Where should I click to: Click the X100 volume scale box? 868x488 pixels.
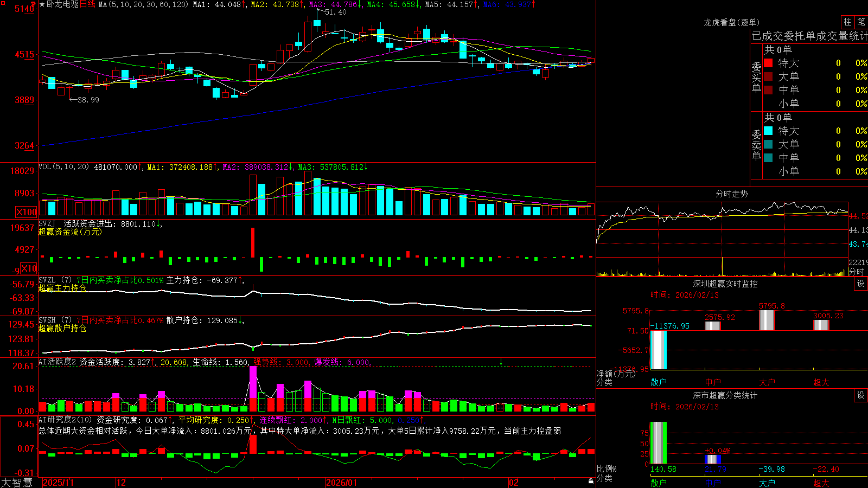tap(26, 213)
